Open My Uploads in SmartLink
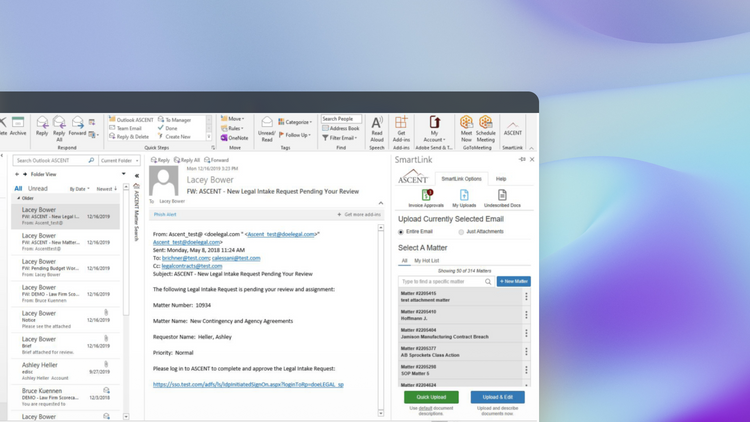 (464, 198)
